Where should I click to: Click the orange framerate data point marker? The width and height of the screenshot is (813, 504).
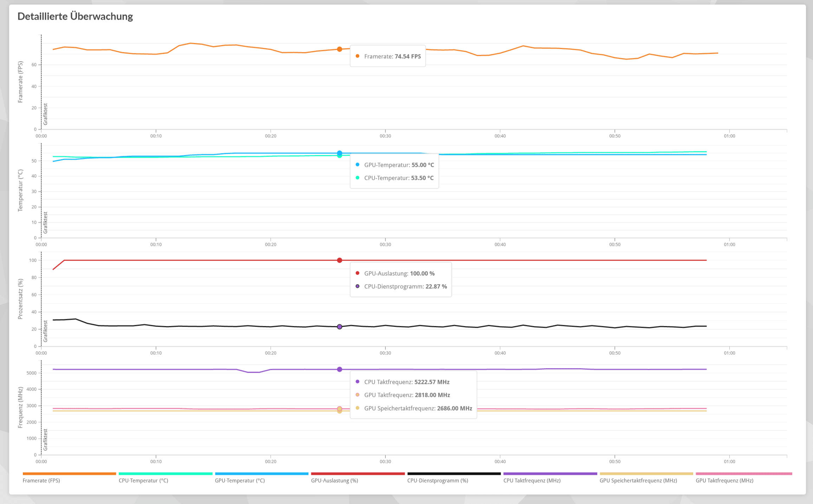click(339, 49)
